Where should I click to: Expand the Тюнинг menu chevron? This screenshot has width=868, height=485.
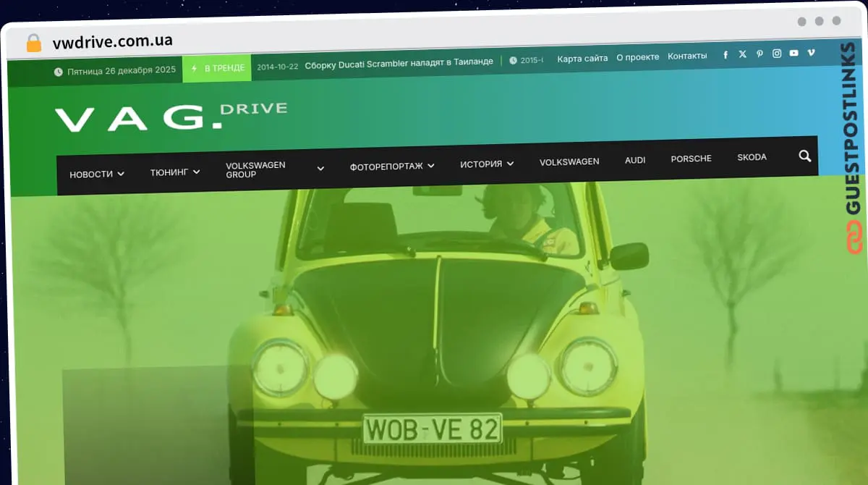point(196,172)
